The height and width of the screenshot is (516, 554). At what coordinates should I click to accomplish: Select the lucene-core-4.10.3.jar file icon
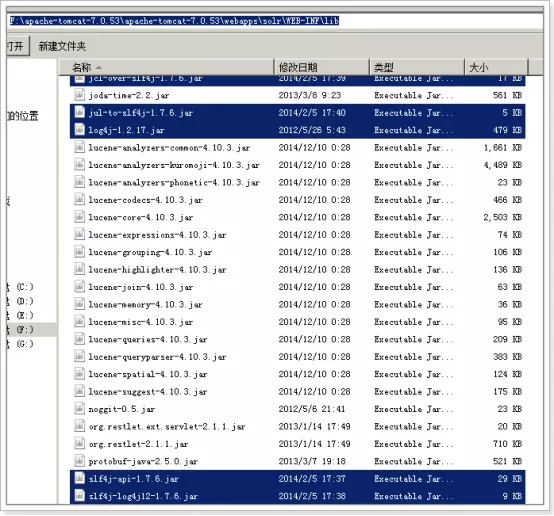tap(79, 217)
